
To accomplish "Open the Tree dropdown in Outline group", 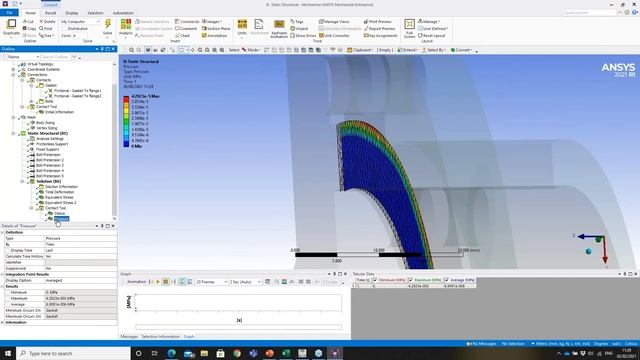I will point(47,36).
